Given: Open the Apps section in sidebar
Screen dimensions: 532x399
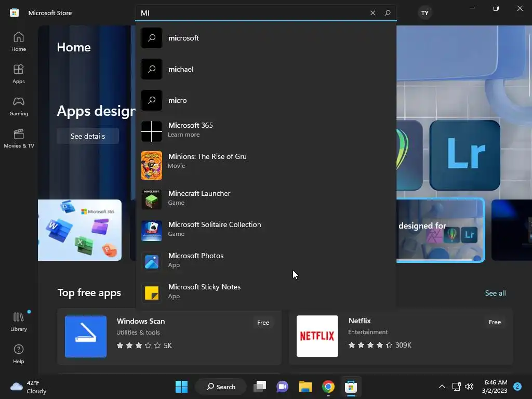Looking at the screenshot, I should 19,74.
